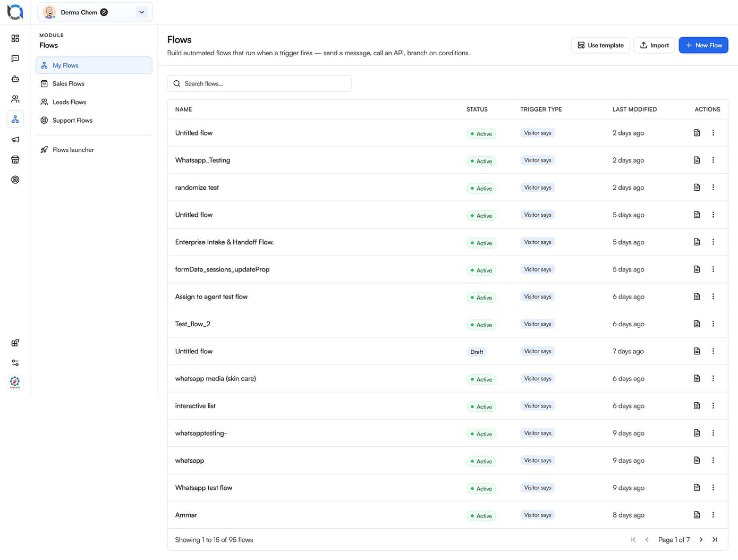Select My Flows in the module menu

click(x=94, y=65)
